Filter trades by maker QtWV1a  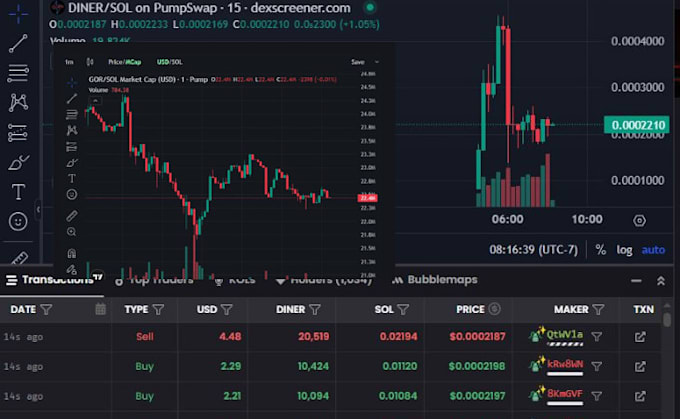597,337
